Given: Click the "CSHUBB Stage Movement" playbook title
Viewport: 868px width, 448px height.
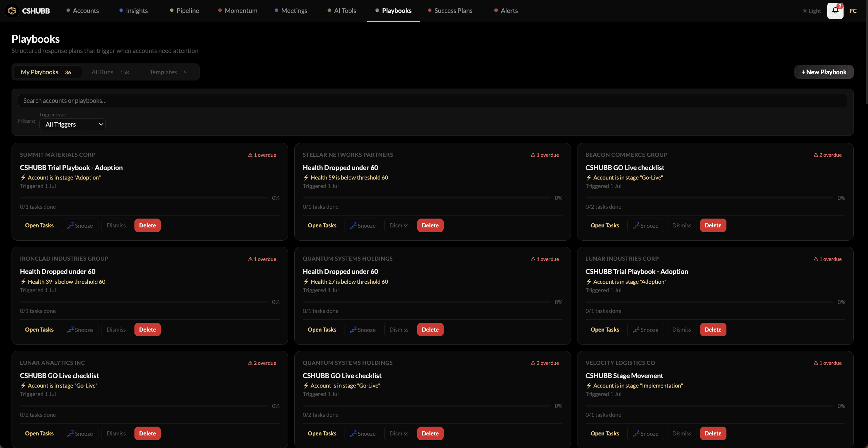Looking at the screenshot, I should point(624,376).
